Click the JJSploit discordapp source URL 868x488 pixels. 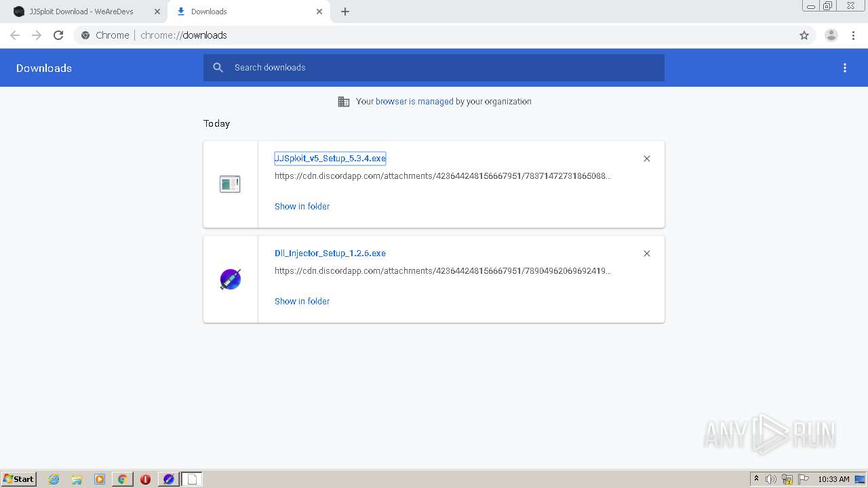point(443,176)
